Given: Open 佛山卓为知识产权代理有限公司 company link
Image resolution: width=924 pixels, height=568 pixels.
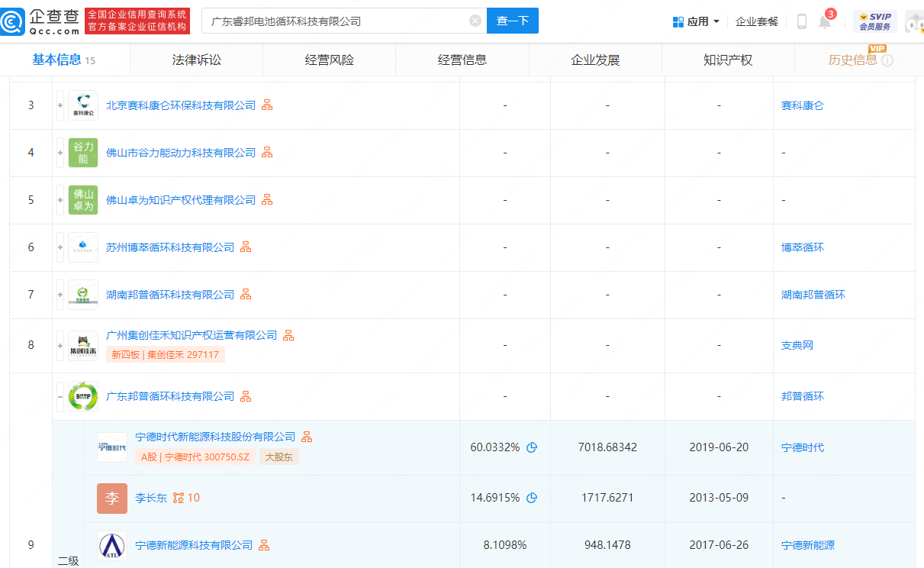Looking at the screenshot, I should coord(181,200).
